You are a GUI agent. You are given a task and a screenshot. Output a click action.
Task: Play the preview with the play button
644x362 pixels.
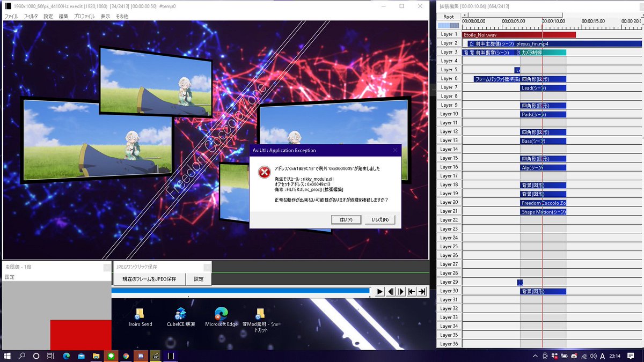pos(380,291)
